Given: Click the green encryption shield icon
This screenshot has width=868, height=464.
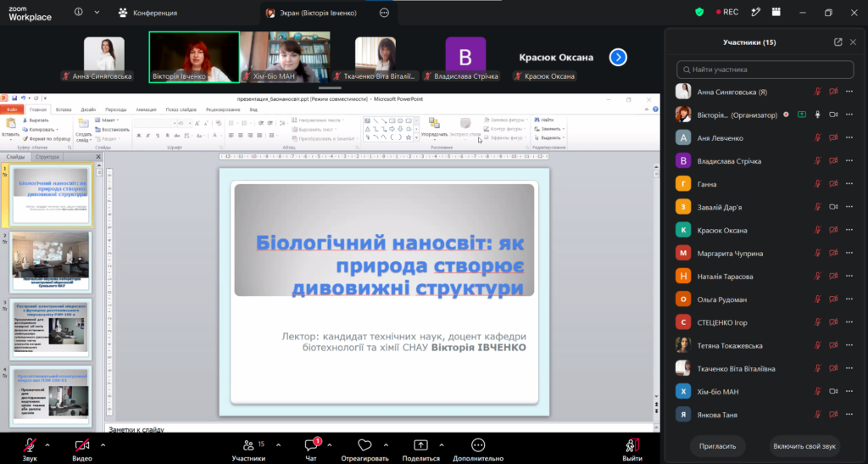Looking at the screenshot, I should [699, 12].
